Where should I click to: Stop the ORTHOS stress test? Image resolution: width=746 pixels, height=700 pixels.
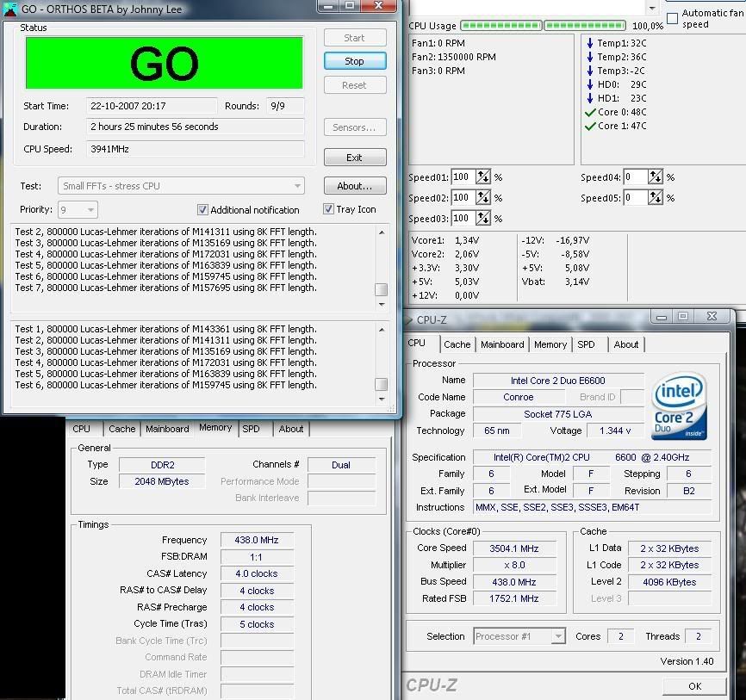click(x=354, y=61)
